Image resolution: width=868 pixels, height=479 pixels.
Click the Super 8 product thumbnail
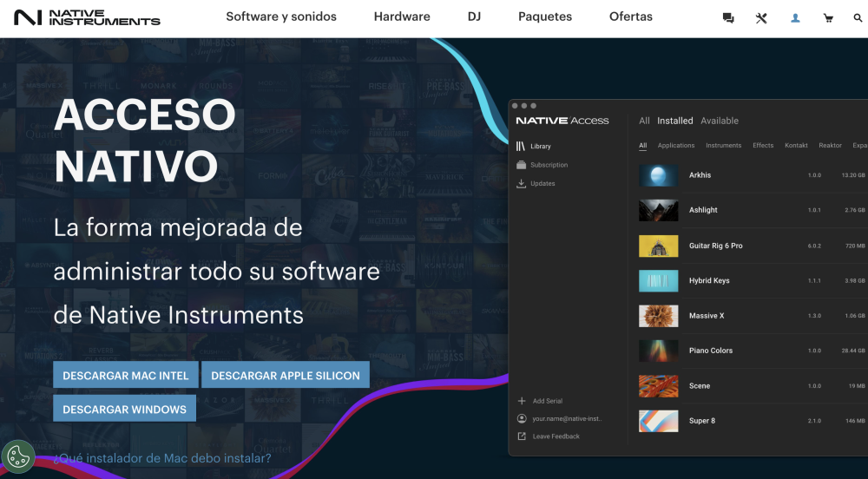tap(658, 421)
